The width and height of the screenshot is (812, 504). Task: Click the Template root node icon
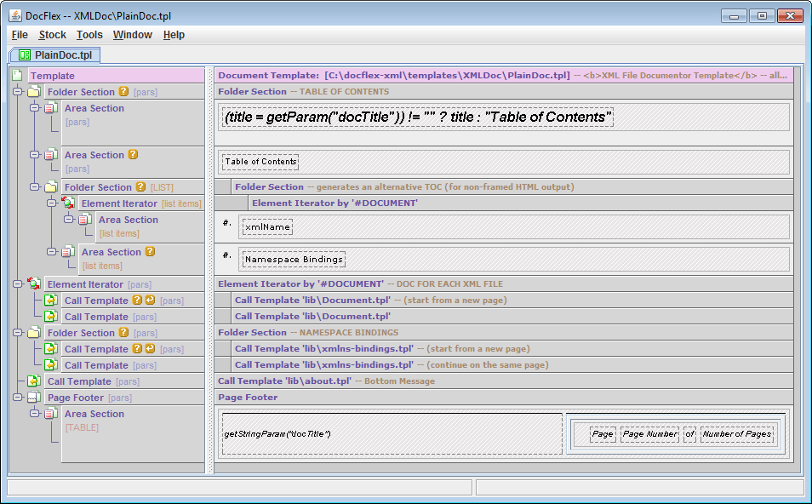tap(18, 76)
